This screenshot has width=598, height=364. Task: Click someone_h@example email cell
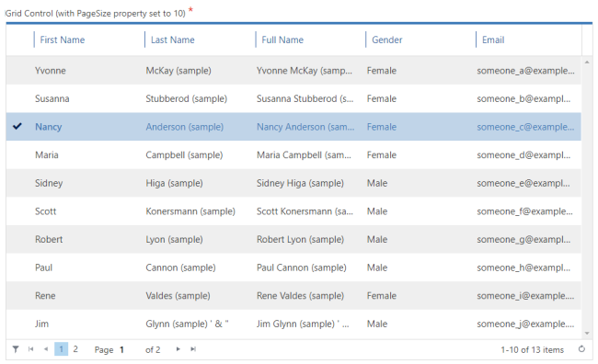pos(523,267)
